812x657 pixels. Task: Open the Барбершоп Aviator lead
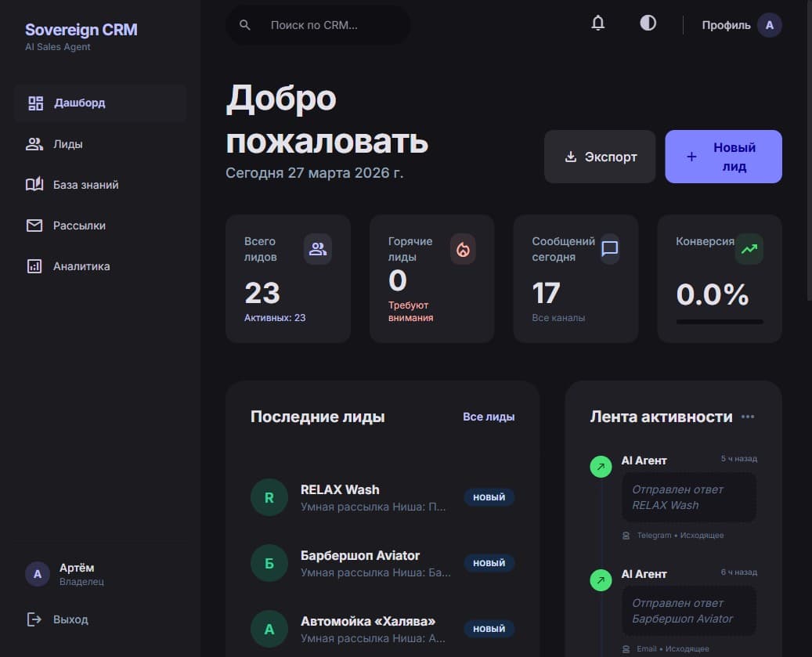tap(383, 563)
